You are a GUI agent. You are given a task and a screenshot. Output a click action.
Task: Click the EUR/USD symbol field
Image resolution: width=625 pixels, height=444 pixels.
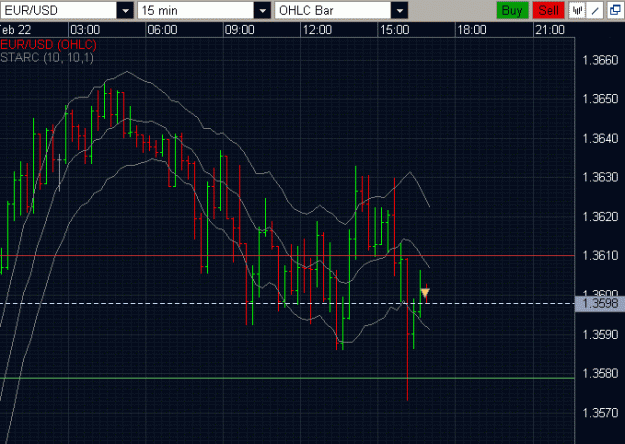pyautogui.click(x=59, y=10)
